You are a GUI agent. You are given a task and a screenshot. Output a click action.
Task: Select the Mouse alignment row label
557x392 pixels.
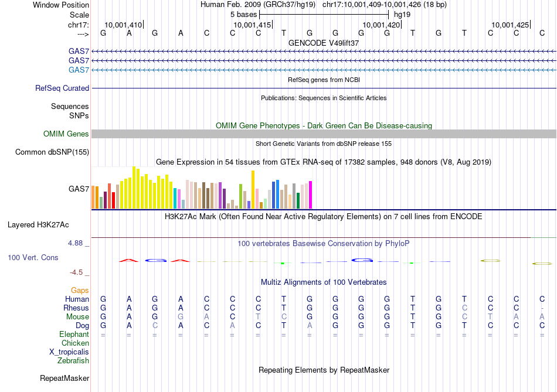click(77, 317)
